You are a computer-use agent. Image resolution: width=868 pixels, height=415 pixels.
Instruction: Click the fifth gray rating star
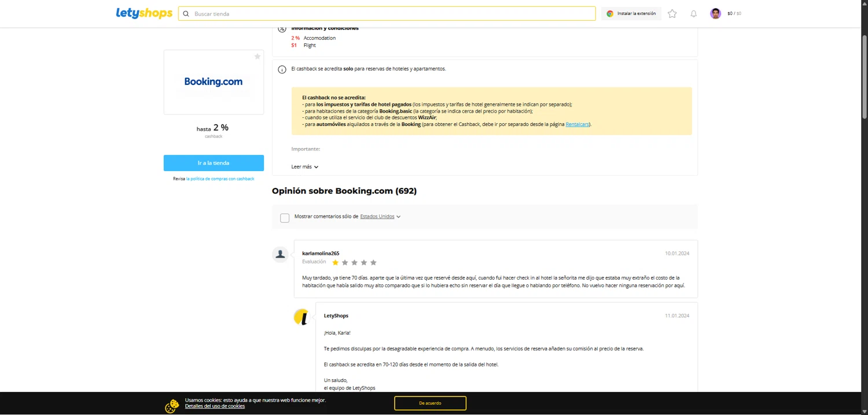click(x=373, y=262)
